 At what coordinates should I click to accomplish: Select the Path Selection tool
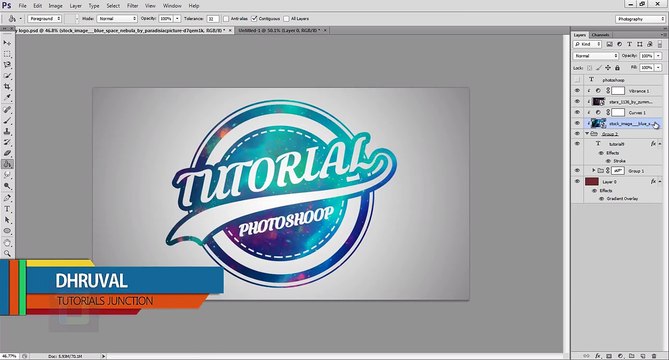click(7, 220)
